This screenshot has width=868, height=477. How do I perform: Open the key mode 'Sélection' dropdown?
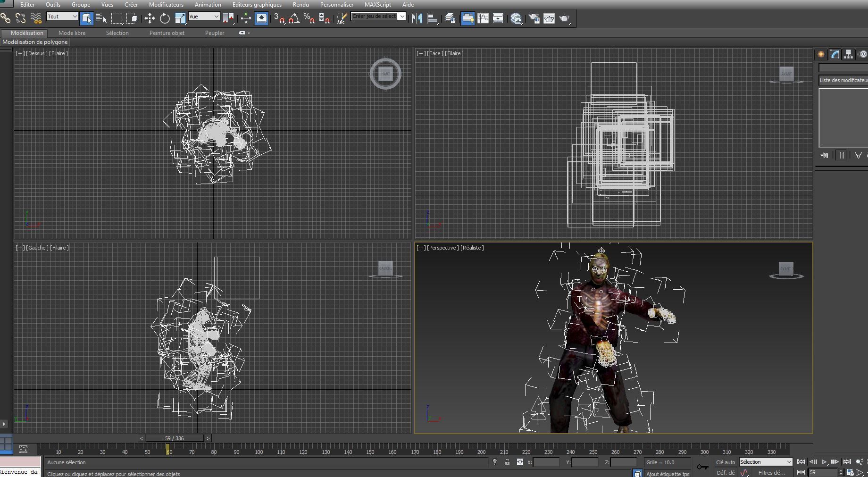point(765,462)
